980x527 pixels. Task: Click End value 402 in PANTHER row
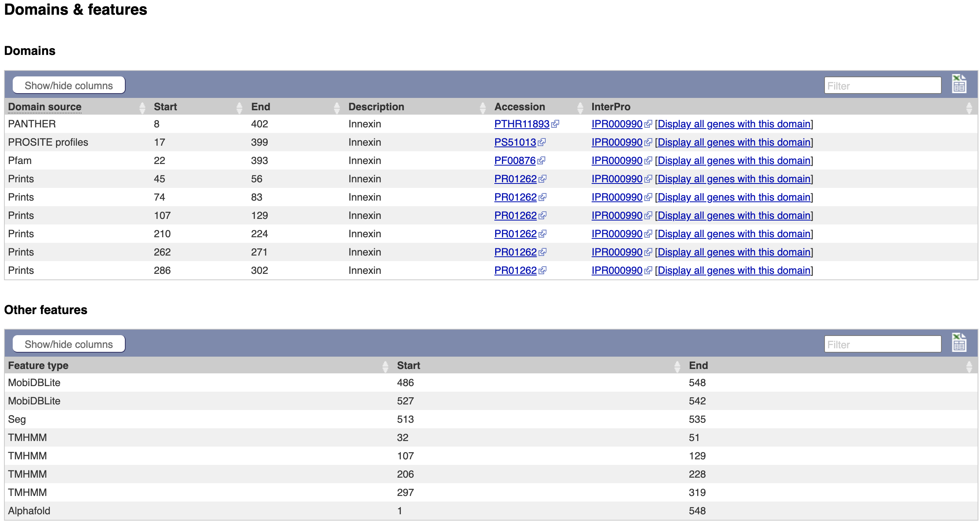click(259, 124)
